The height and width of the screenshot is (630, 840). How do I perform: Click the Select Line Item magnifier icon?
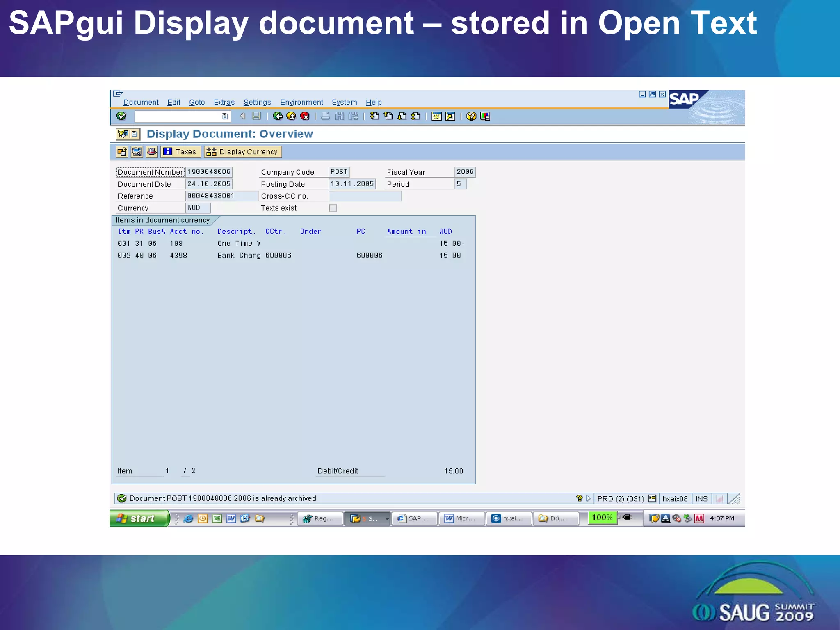[137, 152]
